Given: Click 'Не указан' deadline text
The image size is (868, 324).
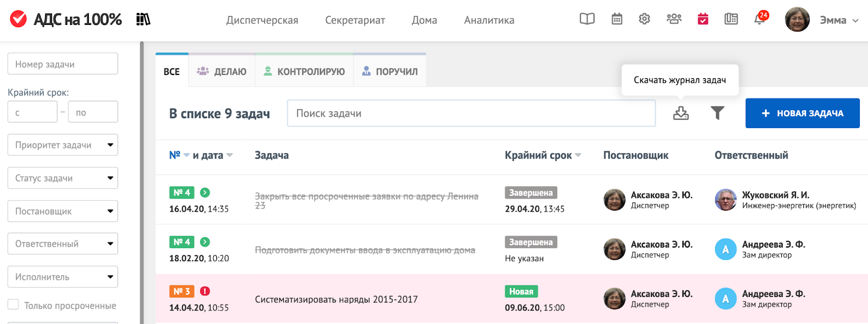Looking at the screenshot, I should click(525, 258).
